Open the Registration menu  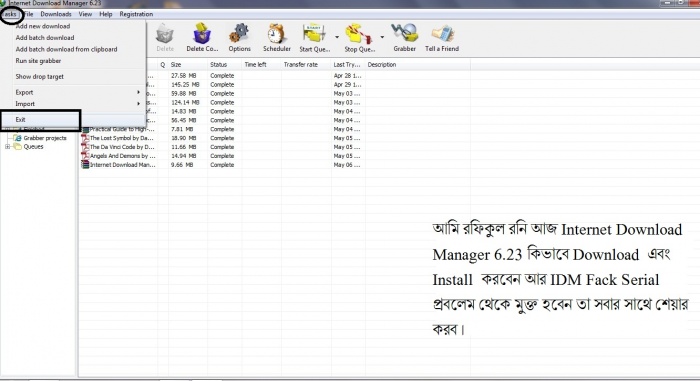pyautogui.click(x=136, y=14)
